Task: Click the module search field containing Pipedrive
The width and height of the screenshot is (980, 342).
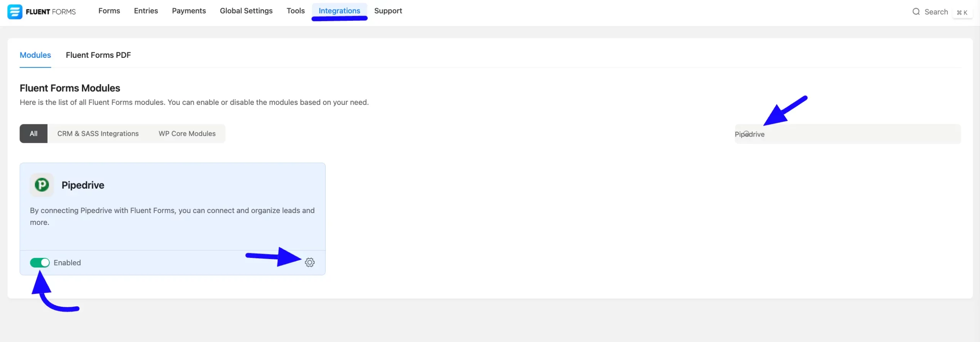Action: coord(848,134)
